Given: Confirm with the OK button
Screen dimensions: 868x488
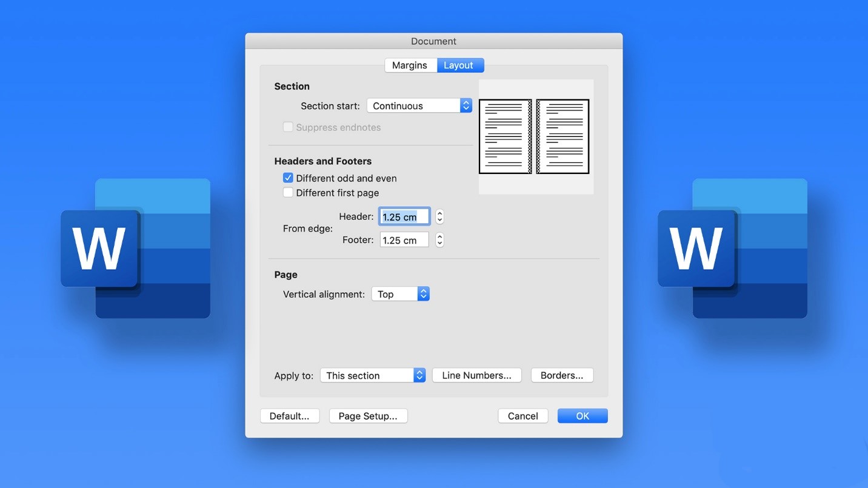Looking at the screenshot, I should (x=583, y=416).
